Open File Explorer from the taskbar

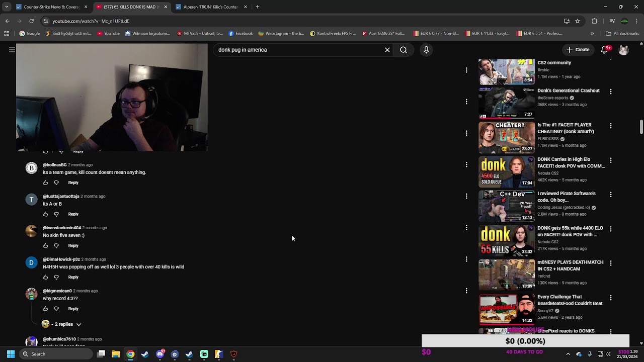116,354
